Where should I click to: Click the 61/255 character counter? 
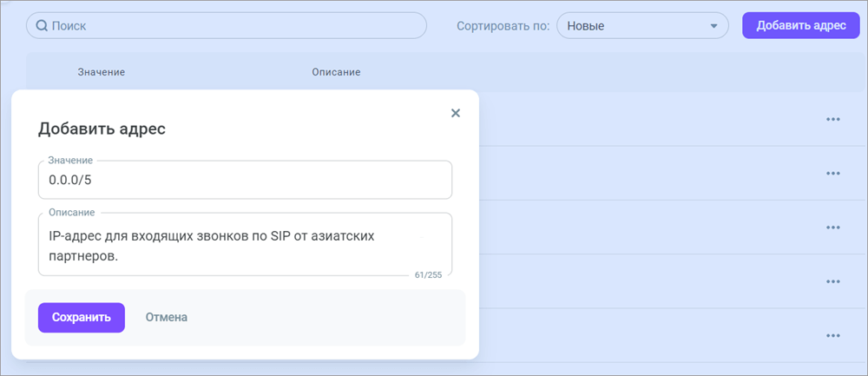click(428, 274)
